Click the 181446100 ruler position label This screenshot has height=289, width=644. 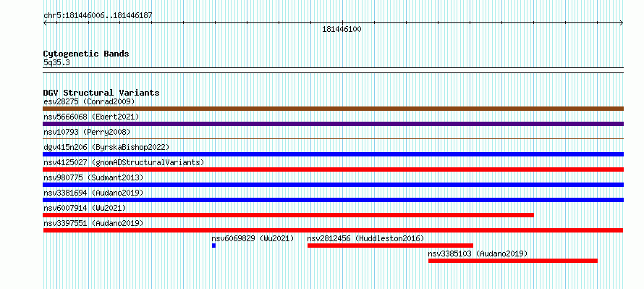pyautogui.click(x=342, y=30)
